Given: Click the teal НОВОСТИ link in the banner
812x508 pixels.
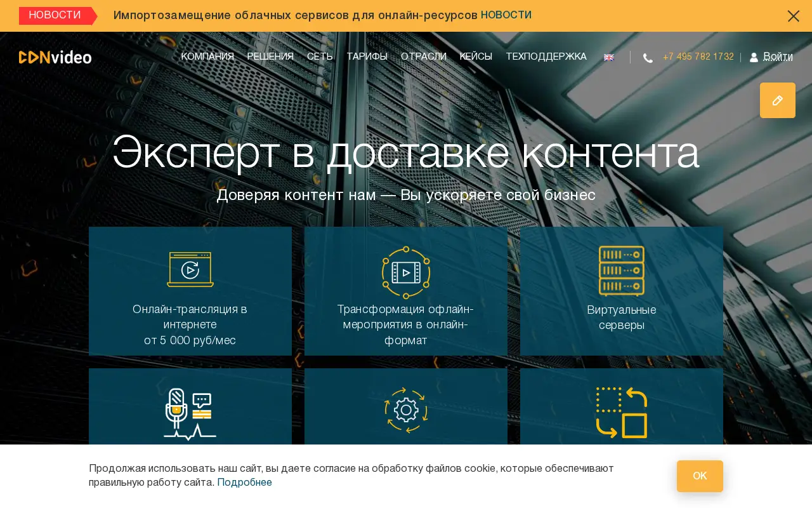Looking at the screenshot, I should point(506,15).
